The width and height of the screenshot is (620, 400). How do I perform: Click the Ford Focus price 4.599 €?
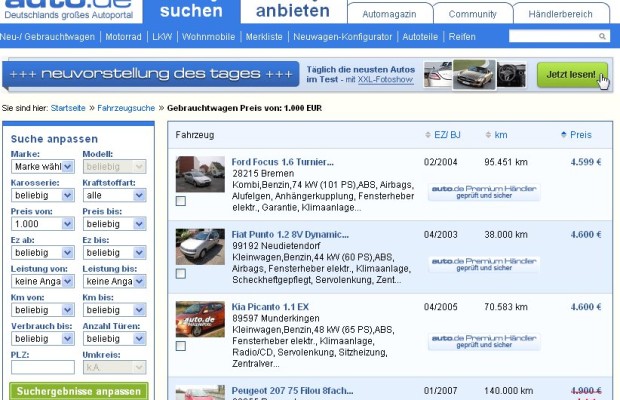(586, 162)
